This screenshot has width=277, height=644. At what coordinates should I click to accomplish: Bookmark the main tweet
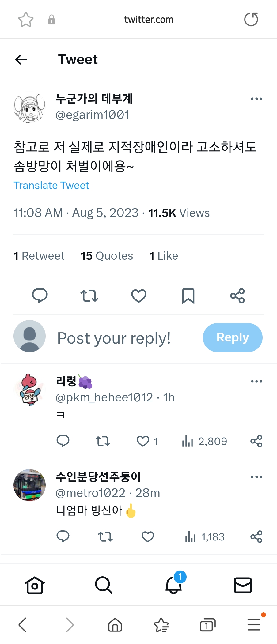[x=188, y=296]
